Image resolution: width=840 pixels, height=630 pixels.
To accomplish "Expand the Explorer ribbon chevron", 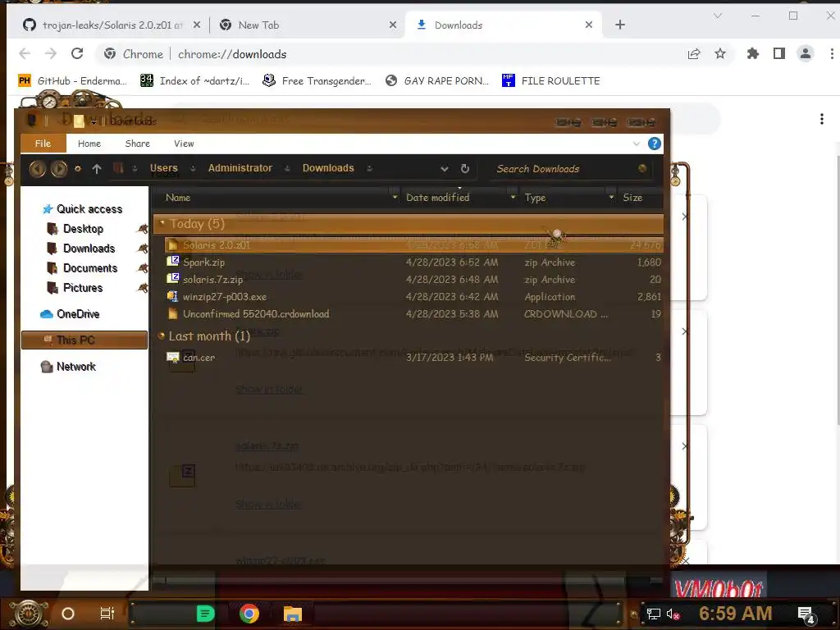I will [636, 144].
